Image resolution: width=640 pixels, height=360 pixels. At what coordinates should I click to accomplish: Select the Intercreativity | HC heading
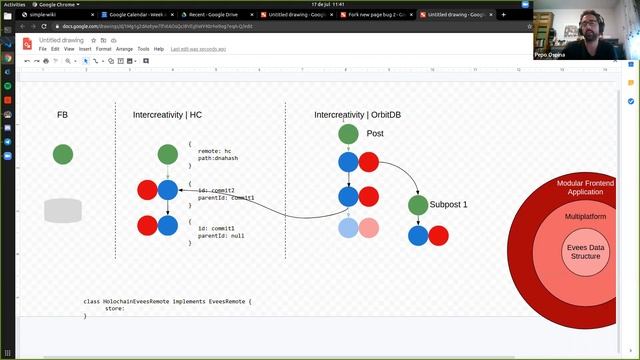coord(167,115)
